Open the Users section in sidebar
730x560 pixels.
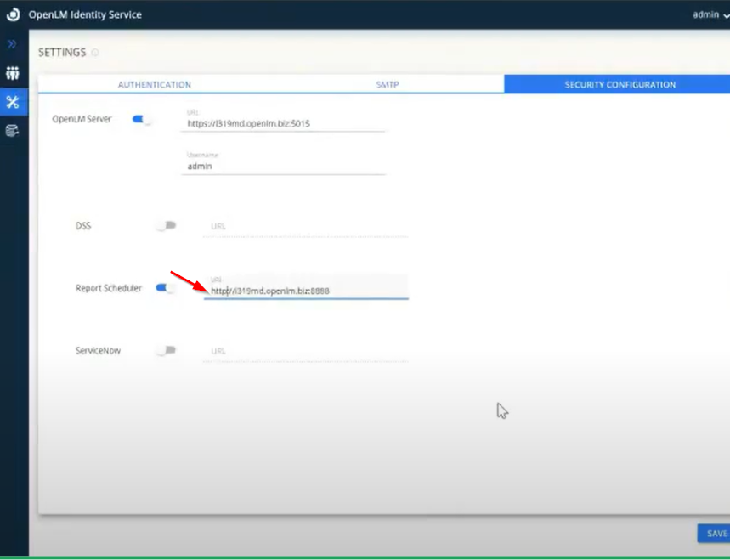coord(13,73)
